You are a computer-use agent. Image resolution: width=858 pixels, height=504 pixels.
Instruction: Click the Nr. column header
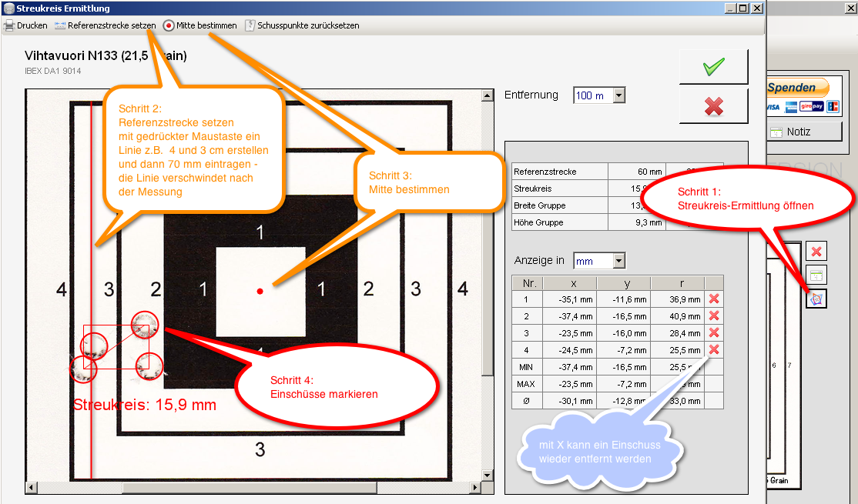528,283
